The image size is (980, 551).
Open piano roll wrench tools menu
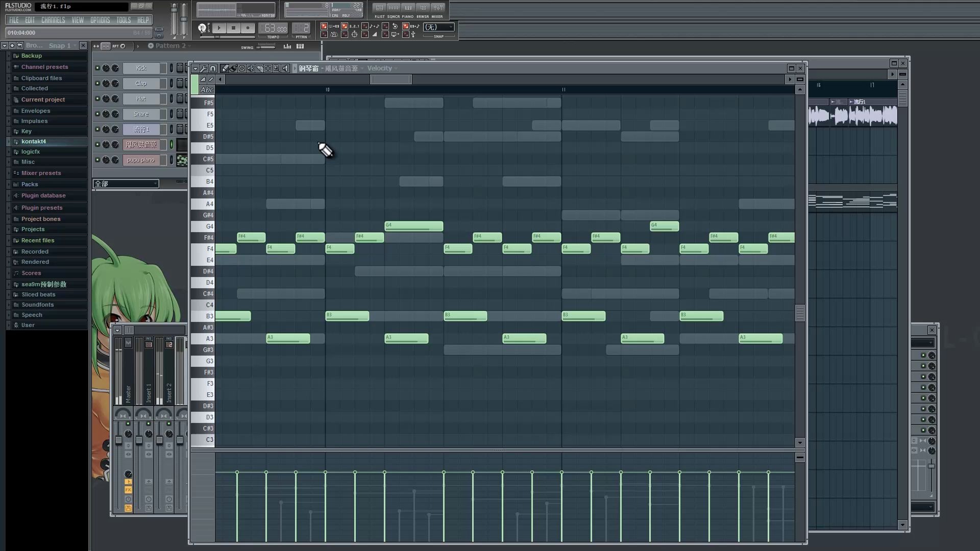[x=204, y=68]
